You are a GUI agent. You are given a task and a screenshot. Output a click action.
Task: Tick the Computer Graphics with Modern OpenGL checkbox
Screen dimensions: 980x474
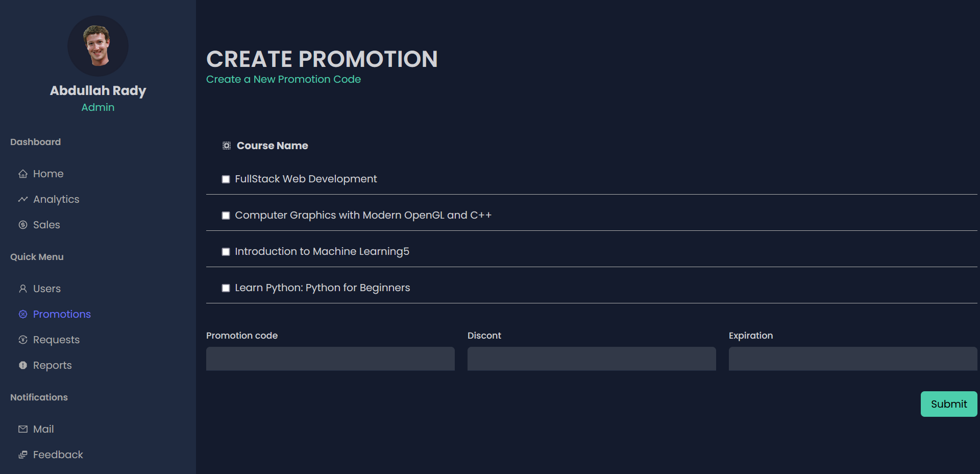point(226,216)
